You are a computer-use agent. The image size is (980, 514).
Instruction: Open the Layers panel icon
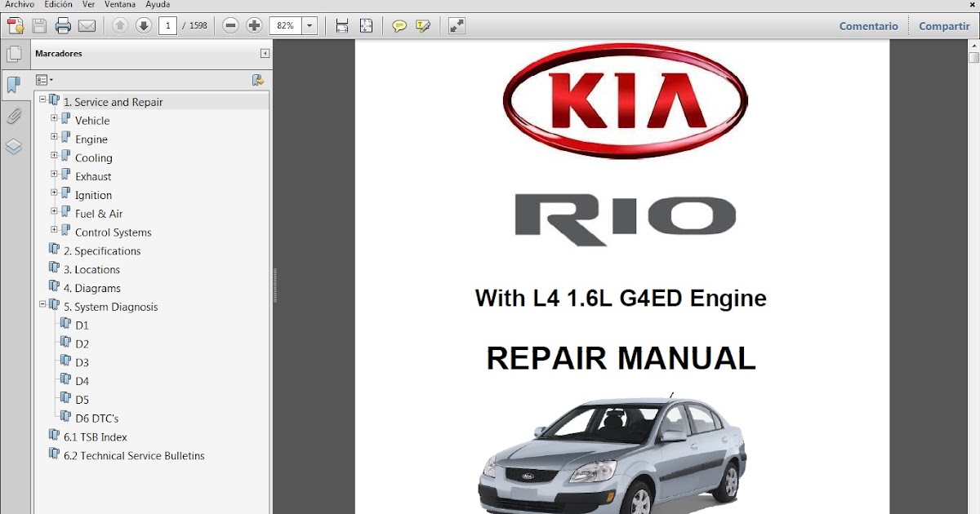[x=14, y=147]
